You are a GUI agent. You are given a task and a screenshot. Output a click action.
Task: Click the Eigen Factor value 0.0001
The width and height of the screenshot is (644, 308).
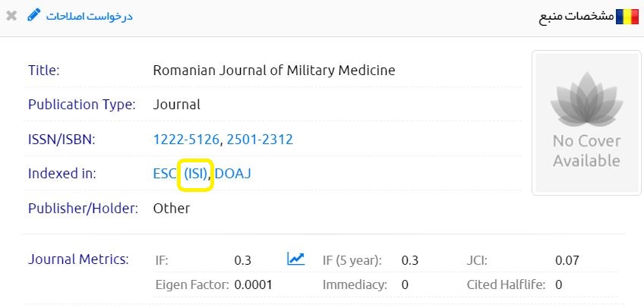[253, 285]
